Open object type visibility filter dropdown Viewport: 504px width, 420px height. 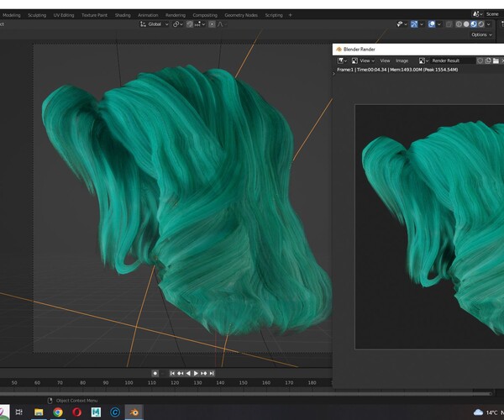(x=402, y=24)
